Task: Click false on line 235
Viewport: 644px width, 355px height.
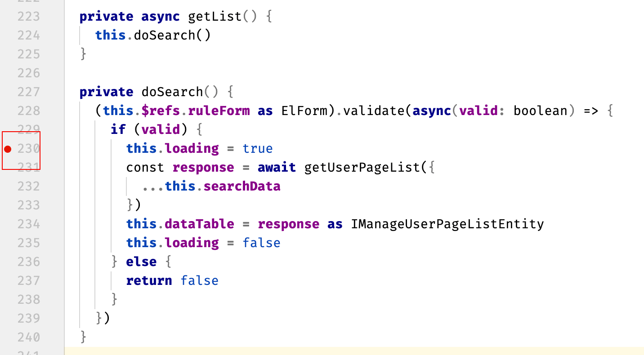Action: (x=262, y=243)
